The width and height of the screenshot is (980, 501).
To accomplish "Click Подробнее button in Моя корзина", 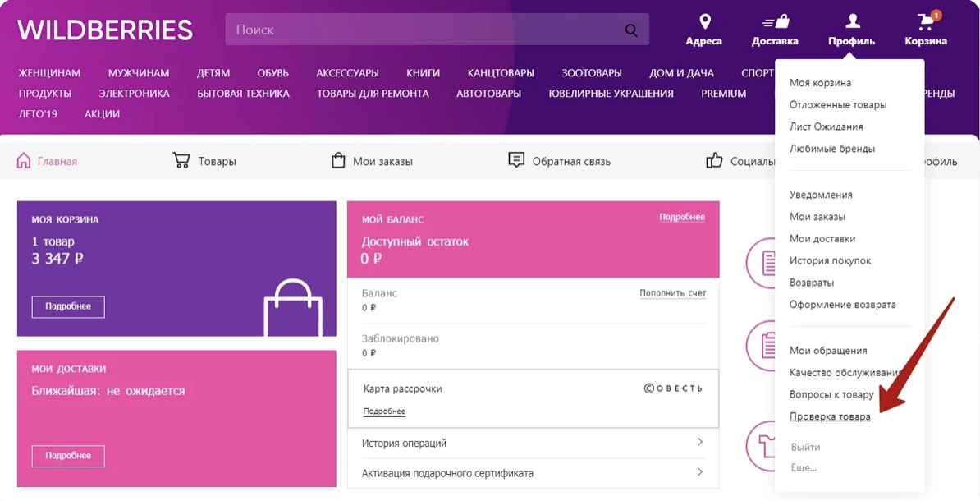I will [68, 306].
